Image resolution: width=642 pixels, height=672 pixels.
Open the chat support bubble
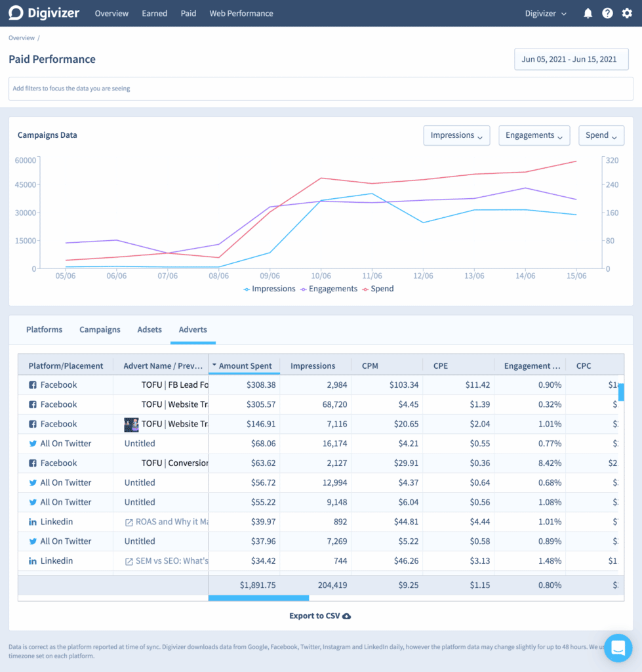(618, 648)
